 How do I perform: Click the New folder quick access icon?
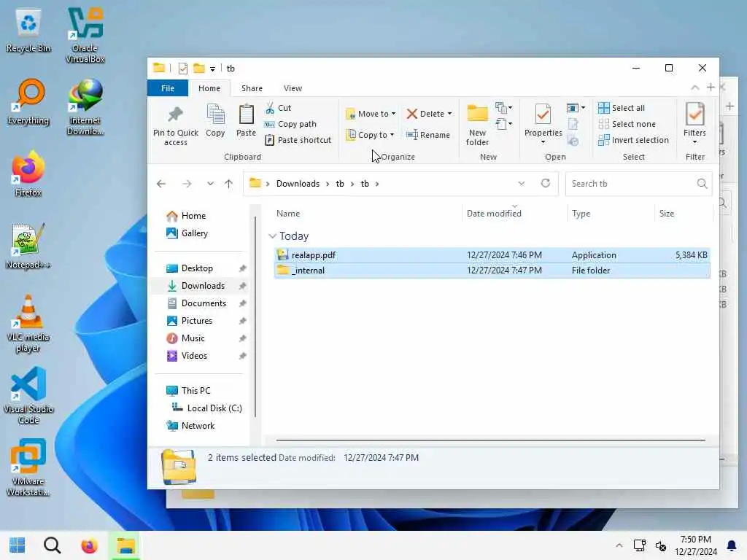(x=198, y=69)
